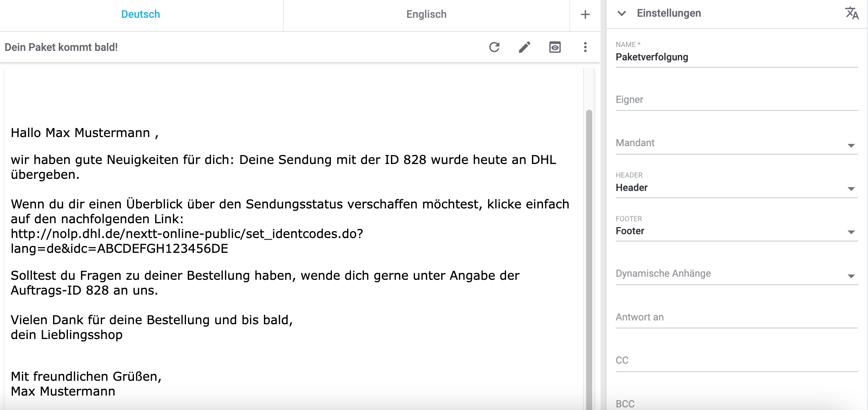Click the pencil edit icon
Viewport: 868px width, 410px height.
(x=524, y=47)
